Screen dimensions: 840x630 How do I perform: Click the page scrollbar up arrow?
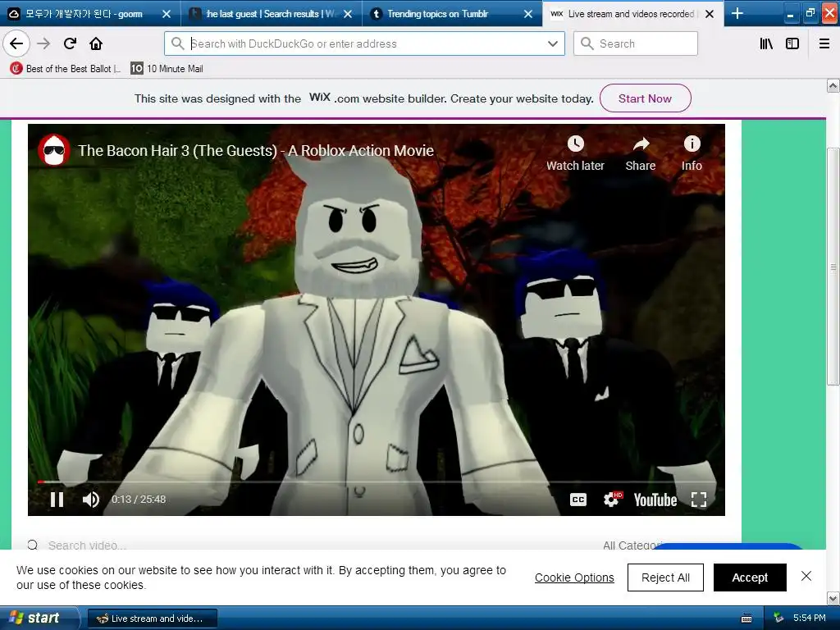coord(833,85)
